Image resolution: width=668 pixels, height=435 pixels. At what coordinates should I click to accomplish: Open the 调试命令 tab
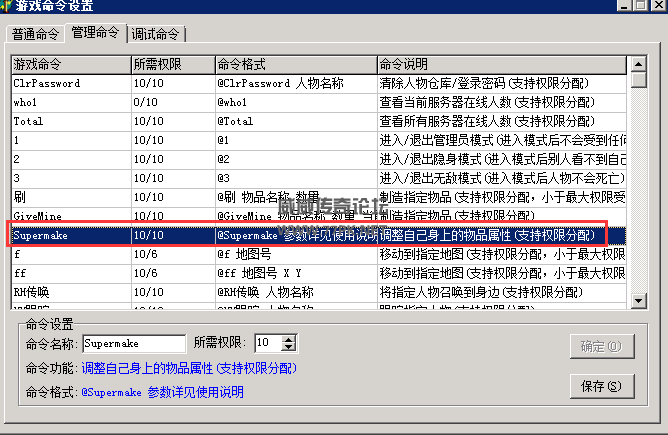click(156, 35)
